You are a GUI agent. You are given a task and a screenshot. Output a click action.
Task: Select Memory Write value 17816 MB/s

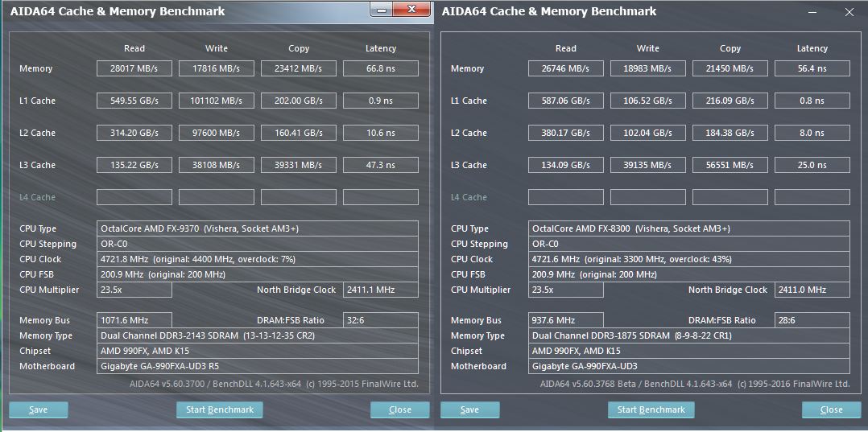(217, 68)
